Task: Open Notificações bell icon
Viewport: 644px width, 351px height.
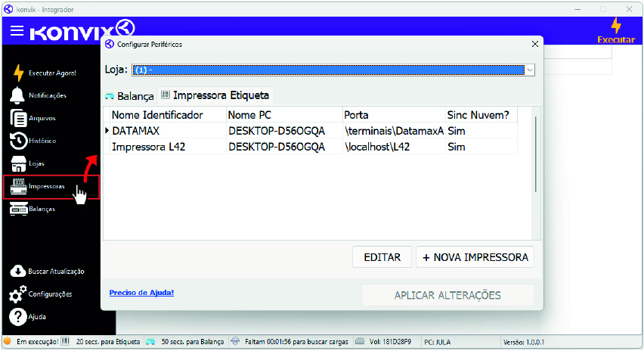Action: (17, 95)
